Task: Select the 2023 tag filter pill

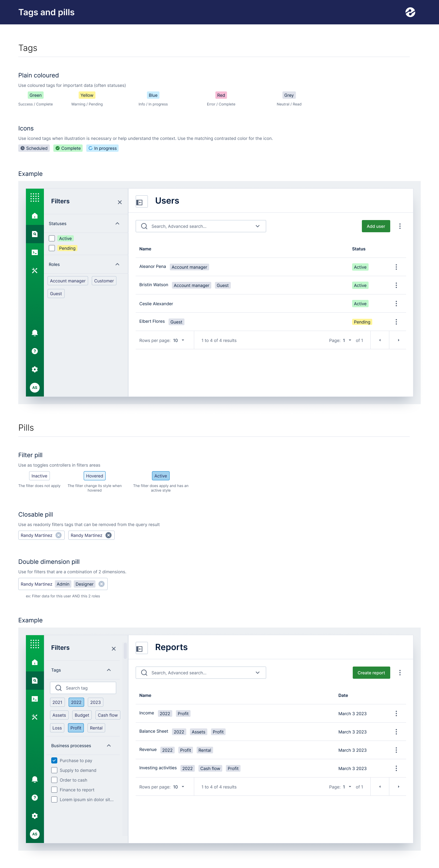Action: 95,702
